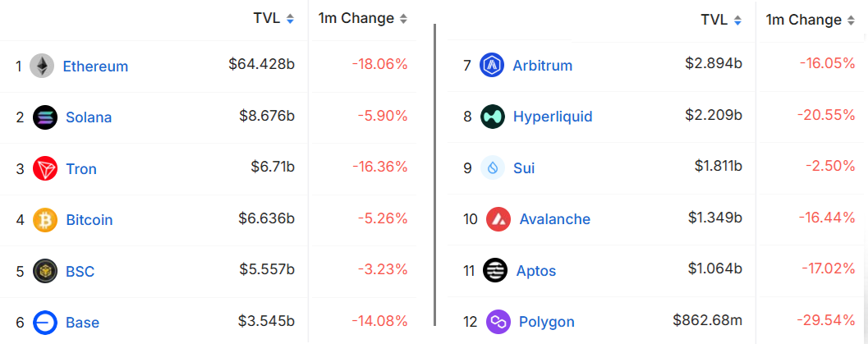The image size is (868, 344).
Task: Open the Aptos chain link
Action: coord(536,271)
